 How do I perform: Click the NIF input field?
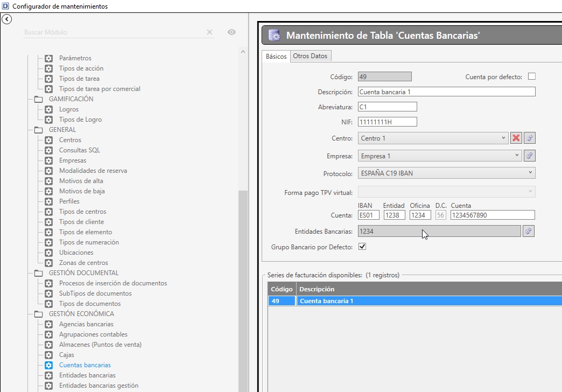(388, 122)
